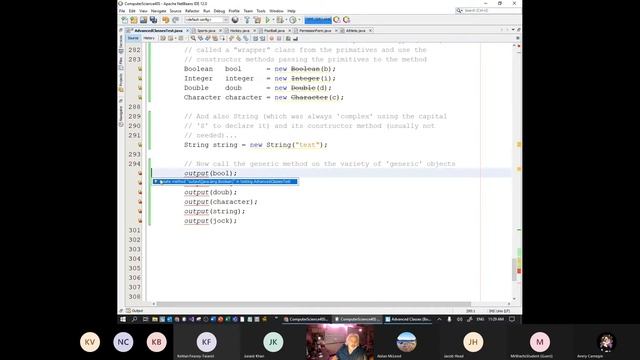Click the Save All toolbar icon
Screen dimensions: 640x360
(x=153, y=20)
